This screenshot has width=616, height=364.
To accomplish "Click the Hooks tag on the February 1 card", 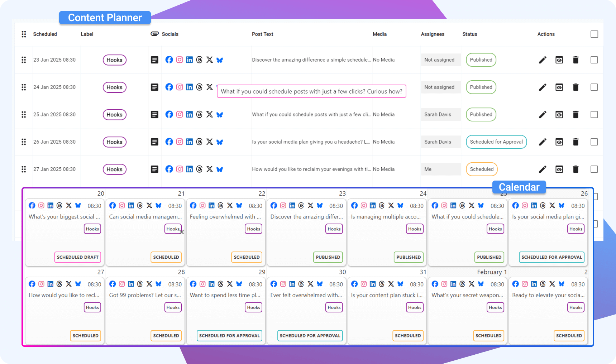I will click(x=495, y=307).
